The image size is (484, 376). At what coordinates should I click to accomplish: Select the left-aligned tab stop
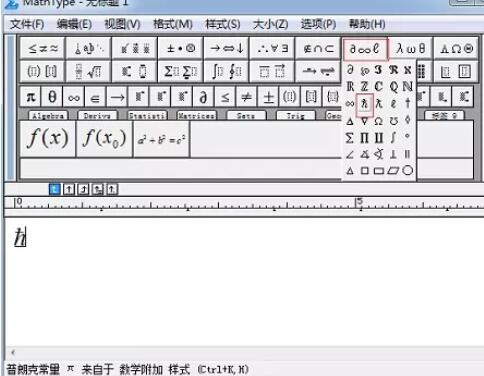pyautogui.click(x=55, y=189)
